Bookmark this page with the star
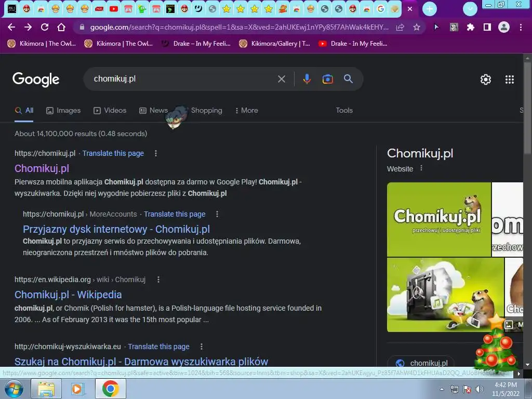The height and width of the screenshot is (399, 532). coord(417,27)
